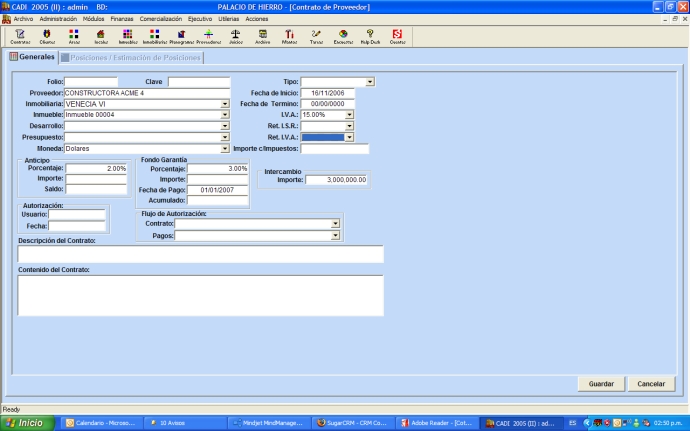Select the Proveedores toolbar icon
The image size is (690, 431).
[x=208, y=36]
